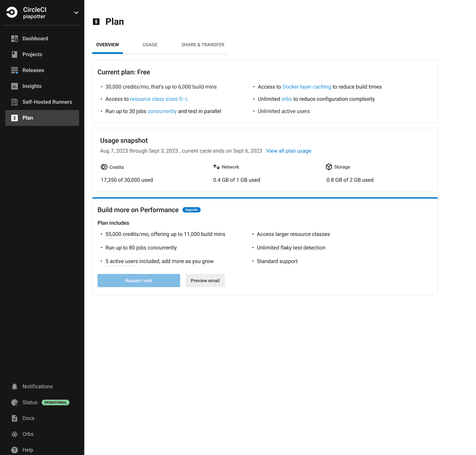This screenshot has width=476, height=455.
Task: Click the Dashboard icon in sidebar
Action: point(15,39)
